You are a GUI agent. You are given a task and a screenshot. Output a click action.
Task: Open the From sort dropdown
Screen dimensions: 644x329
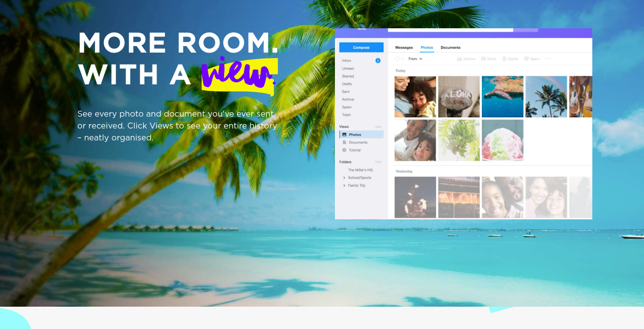click(x=415, y=59)
